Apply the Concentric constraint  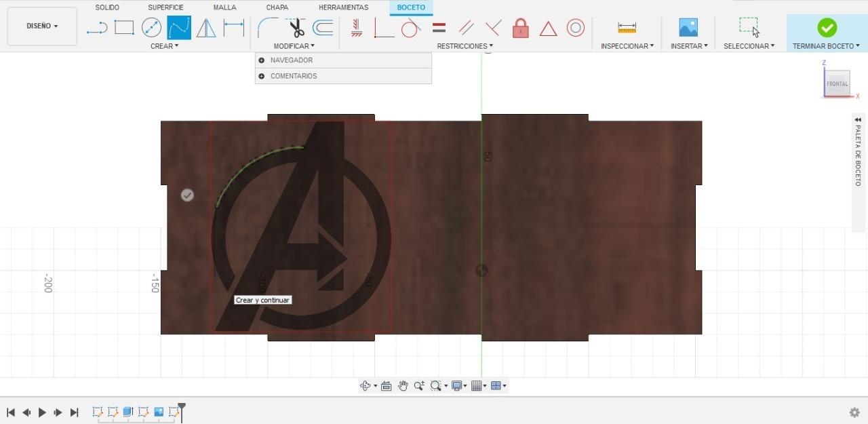click(x=576, y=28)
